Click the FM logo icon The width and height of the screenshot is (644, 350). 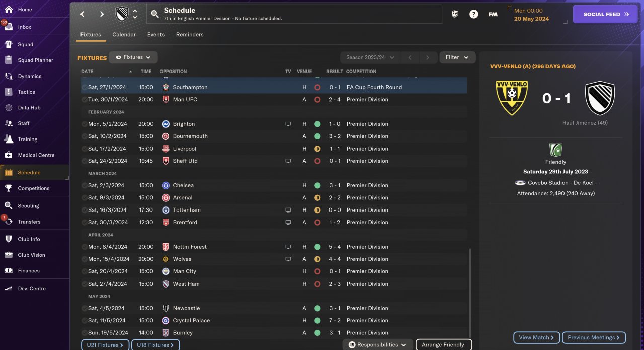493,14
